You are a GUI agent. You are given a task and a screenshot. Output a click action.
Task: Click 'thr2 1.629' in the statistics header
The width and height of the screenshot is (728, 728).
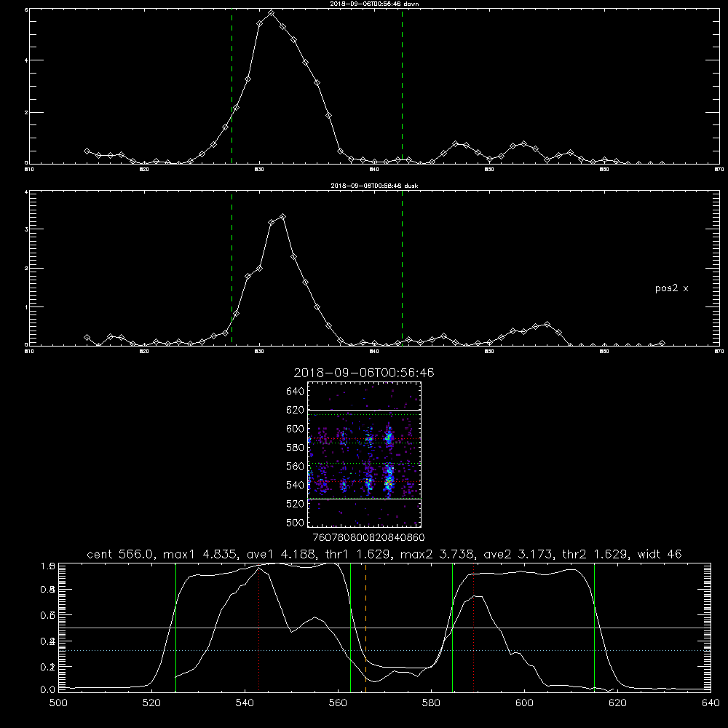click(597, 554)
